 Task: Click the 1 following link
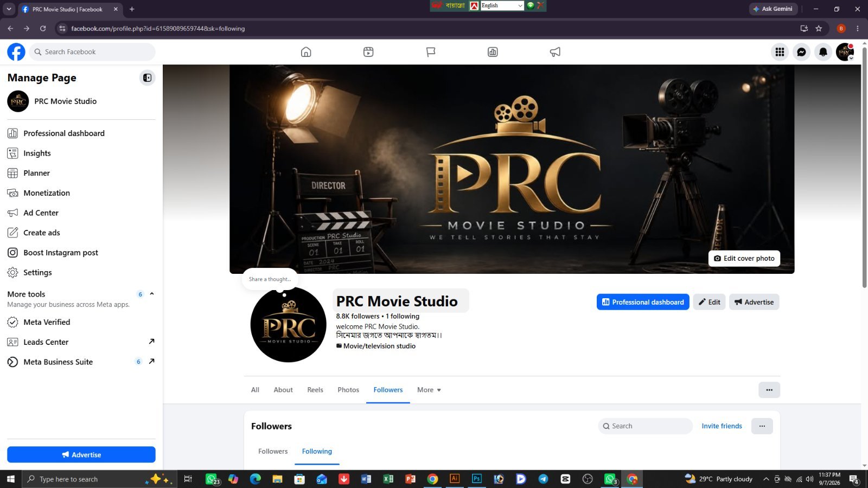(403, 316)
